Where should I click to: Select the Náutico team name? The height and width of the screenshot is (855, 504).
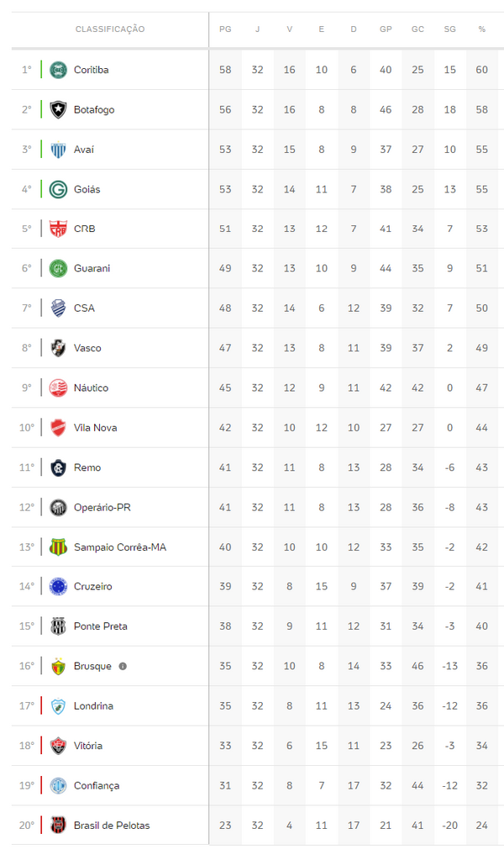click(91, 388)
